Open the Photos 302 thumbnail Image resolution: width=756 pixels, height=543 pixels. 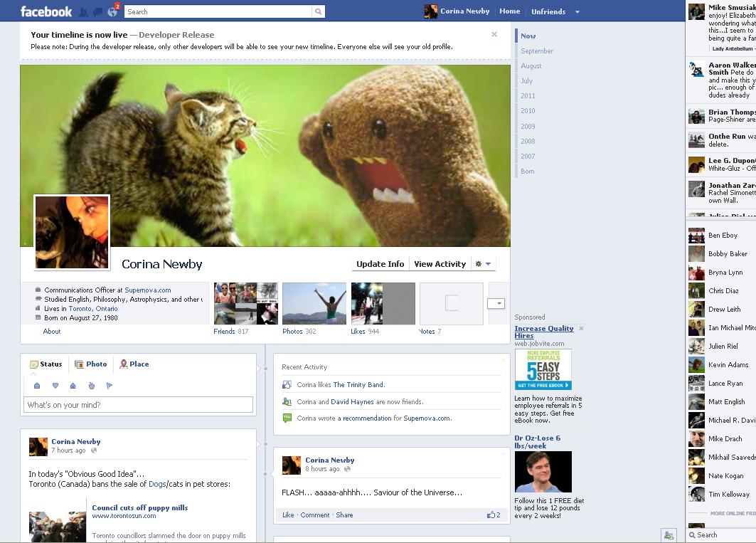314,304
